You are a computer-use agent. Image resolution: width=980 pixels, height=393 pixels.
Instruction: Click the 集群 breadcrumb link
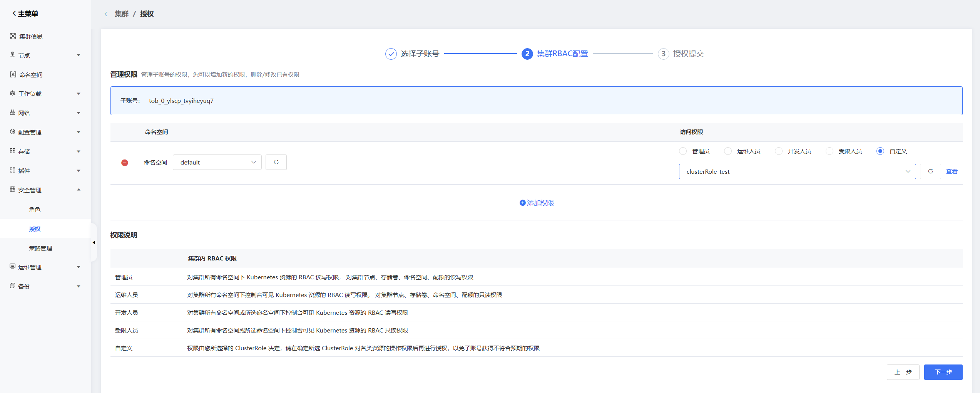click(x=122, y=14)
